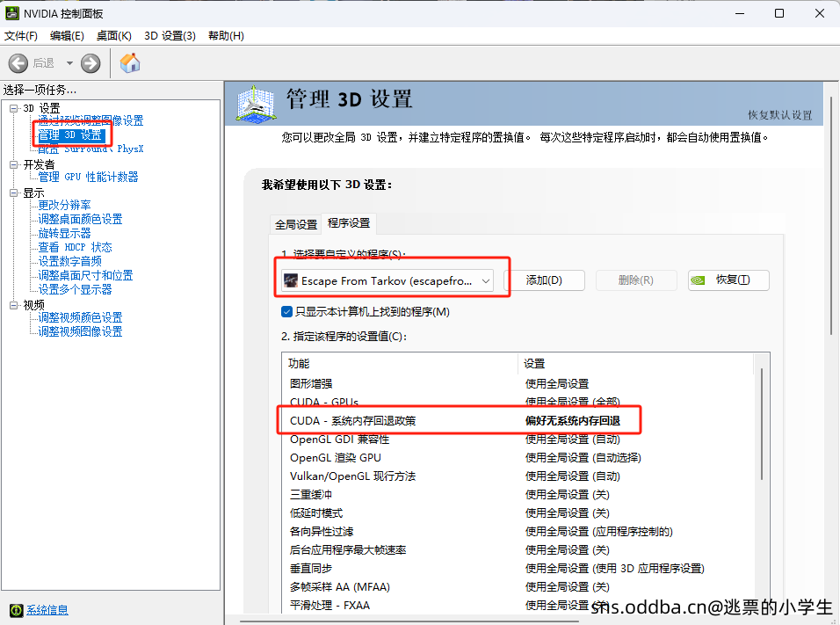The image size is (840, 625).
Task: Click the Forward arrow icon
Action: click(x=91, y=63)
